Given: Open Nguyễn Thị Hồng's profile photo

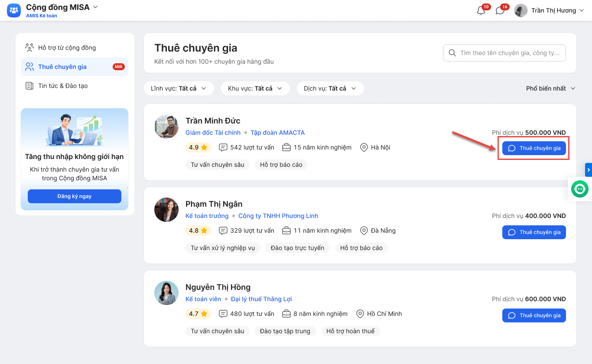Looking at the screenshot, I should click(x=166, y=293).
